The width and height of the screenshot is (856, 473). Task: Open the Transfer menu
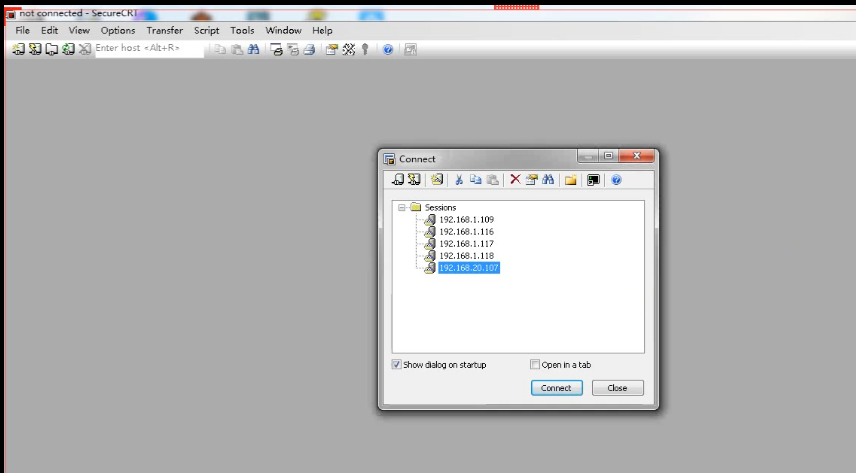165,31
